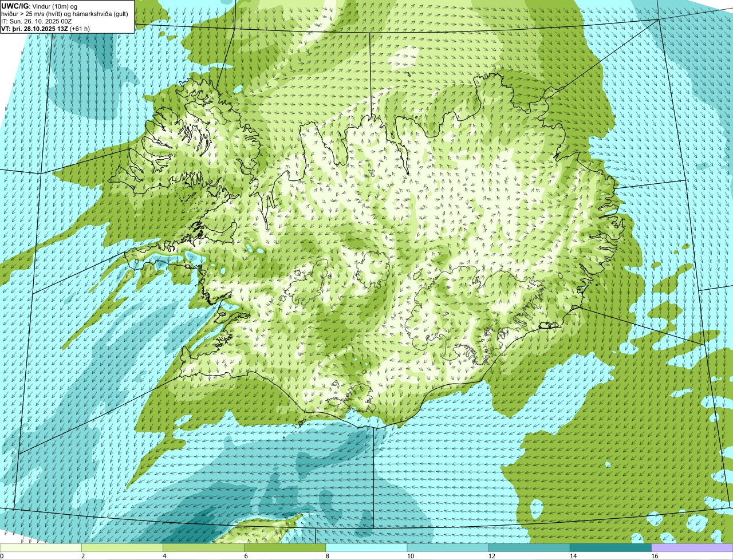Screen dimensions: 733x560
Task: Click the light green 4–6 m/s legend swatch
Action: point(203,547)
